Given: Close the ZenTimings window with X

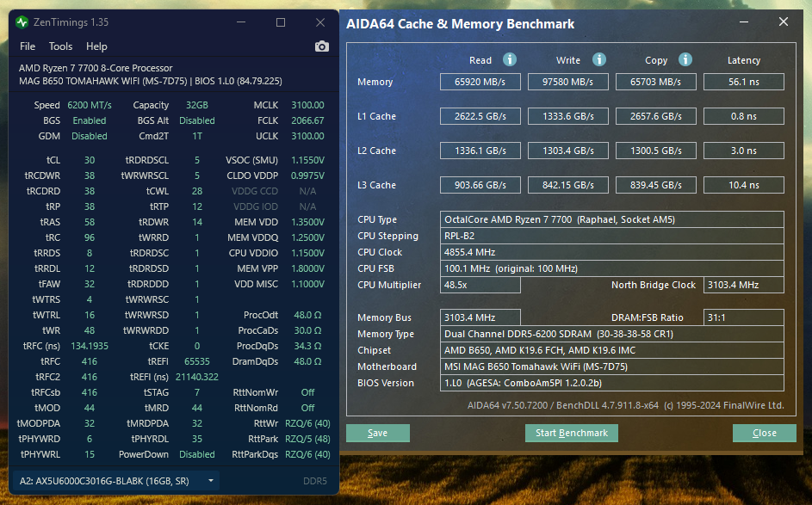Looking at the screenshot, I should (x=320, y=22).
